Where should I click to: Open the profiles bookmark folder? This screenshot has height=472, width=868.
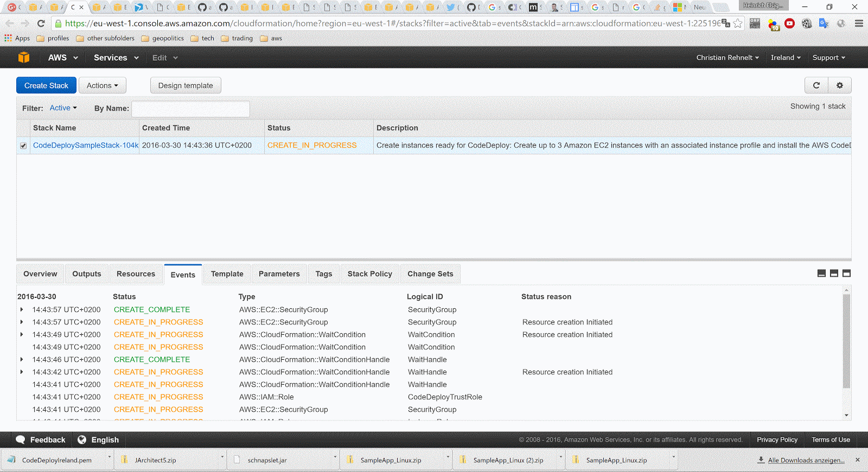click(x=53, y=39)
